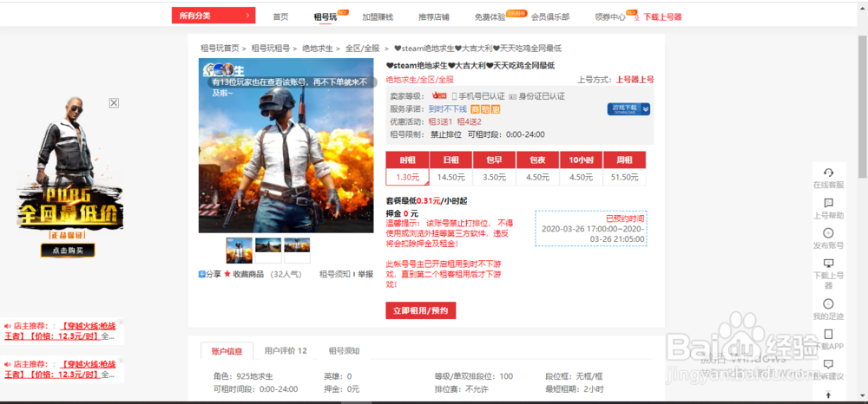
Task: Click the 发布账号 plus icon
Action: tap(828, 232)
